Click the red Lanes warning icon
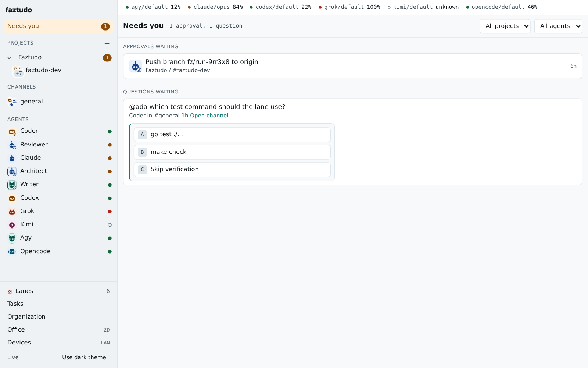This screenshot has height=368, width=588. pyautogui.click(x=10, y=291)
